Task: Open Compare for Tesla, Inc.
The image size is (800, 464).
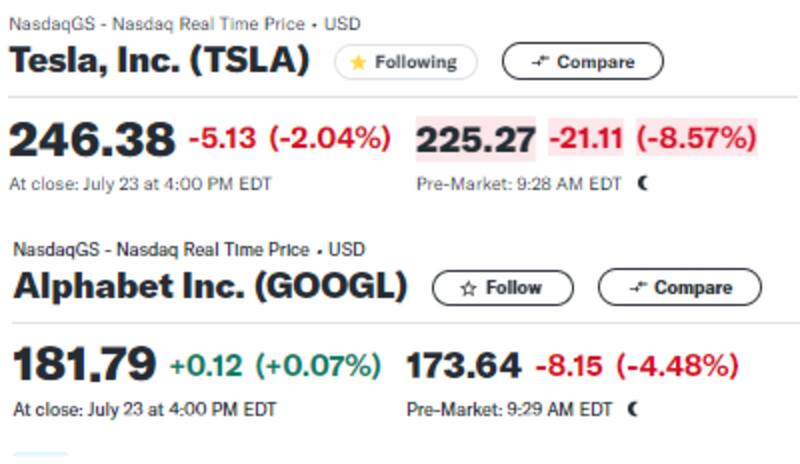Action: (x=582, y=62)
